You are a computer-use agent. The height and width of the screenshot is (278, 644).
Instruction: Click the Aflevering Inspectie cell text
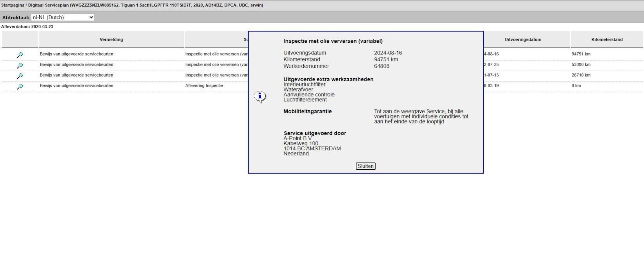click(x=204, y=86)
